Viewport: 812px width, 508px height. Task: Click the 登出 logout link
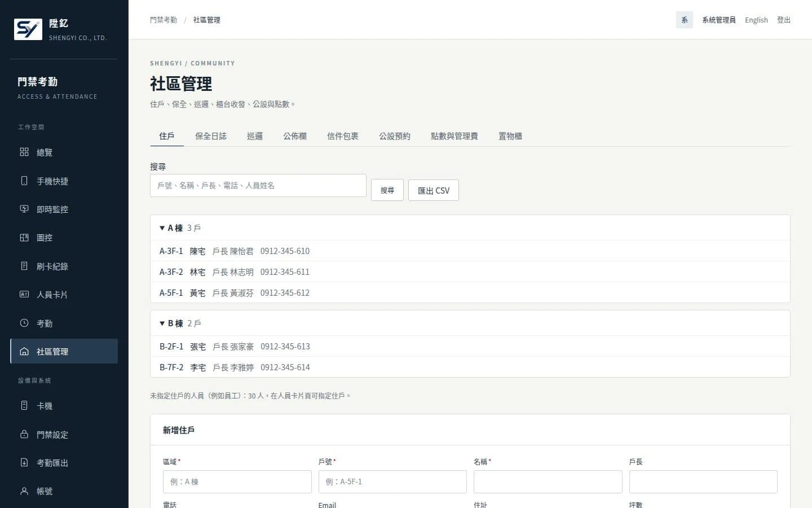(784, 20)
